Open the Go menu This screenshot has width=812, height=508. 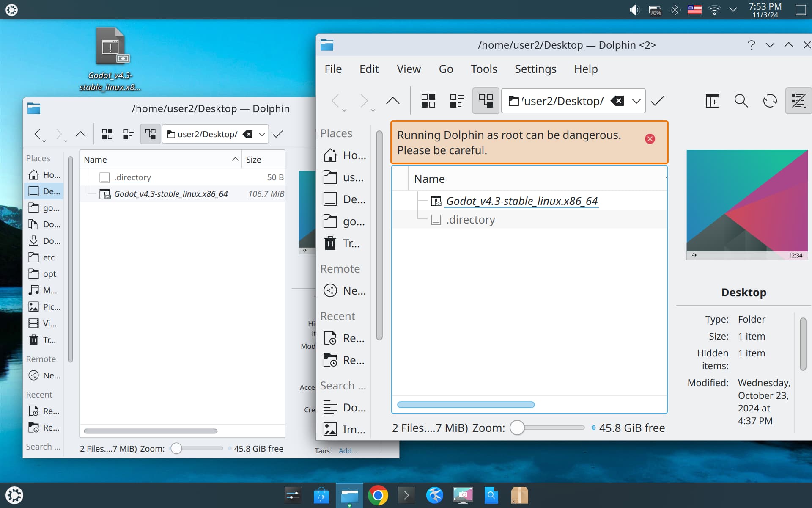click(446, 69)
